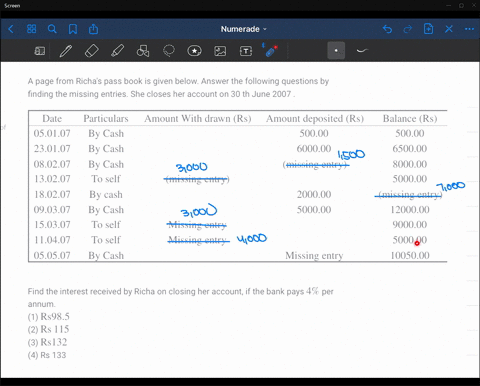Screen dimensions: 480x386
Task: Click answer option (2) Rs 115
Action: [48, 329]
